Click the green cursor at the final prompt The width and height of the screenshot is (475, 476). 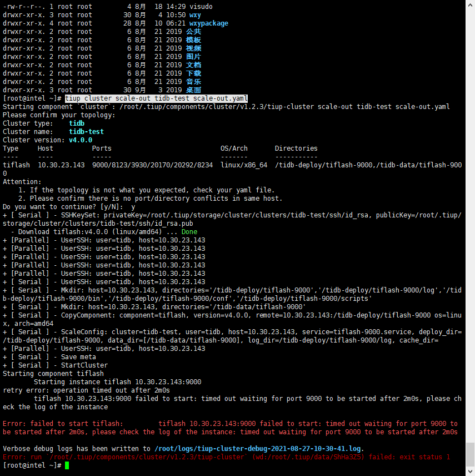(67, 465)
